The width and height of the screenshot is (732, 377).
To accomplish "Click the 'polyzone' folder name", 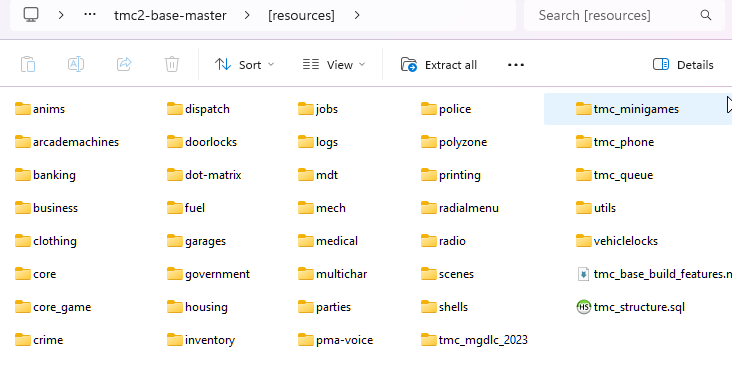I will coord(463,142).
